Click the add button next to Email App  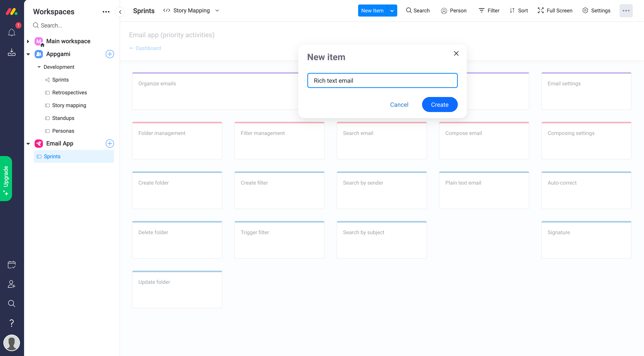[109, 143]
